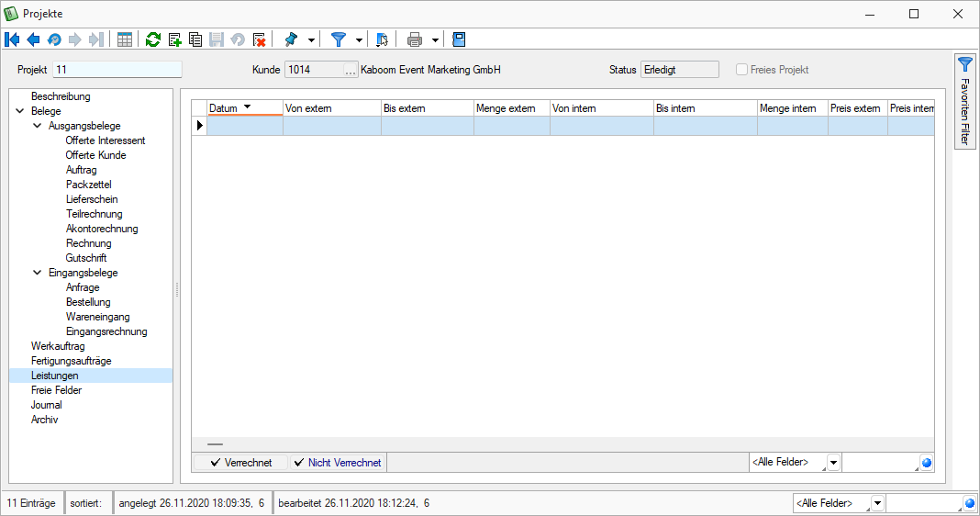
Task: Select Offerte Interessent
Action: (105, 140)
